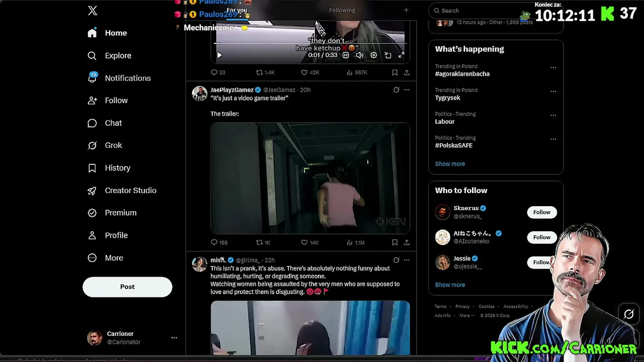Follow the AIねこちゃん account

tap(542, 237)
